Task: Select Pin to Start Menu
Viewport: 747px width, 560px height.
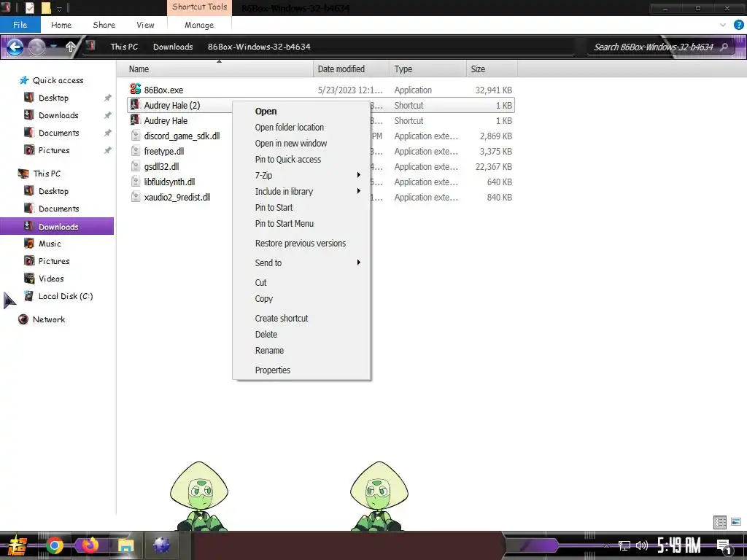Action: click(285, 223)
